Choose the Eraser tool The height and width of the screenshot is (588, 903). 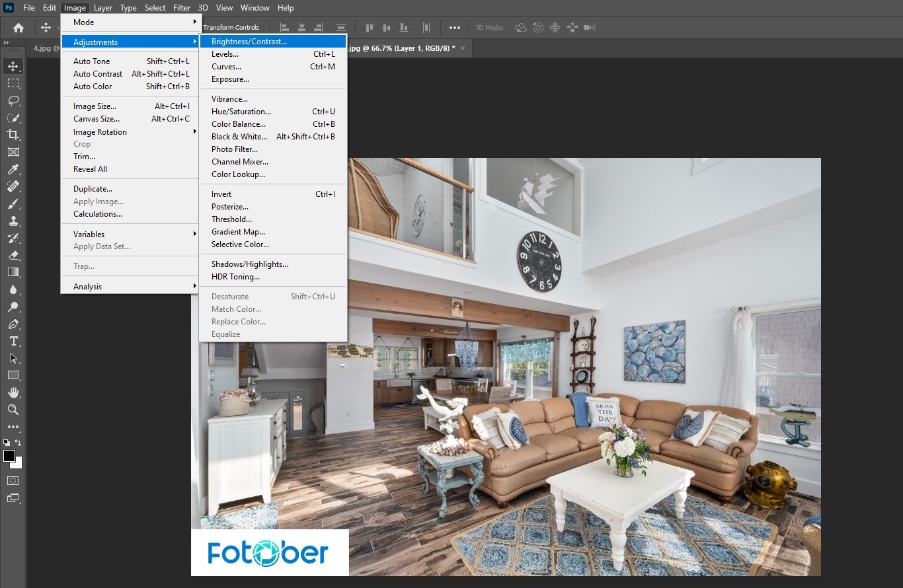coord(13,255)
